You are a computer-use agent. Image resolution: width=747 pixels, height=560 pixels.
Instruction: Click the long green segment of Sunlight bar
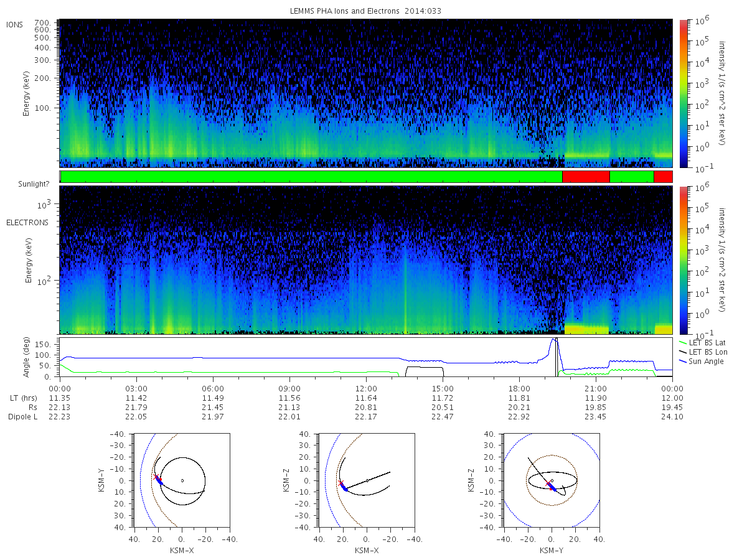pos(311,177)
